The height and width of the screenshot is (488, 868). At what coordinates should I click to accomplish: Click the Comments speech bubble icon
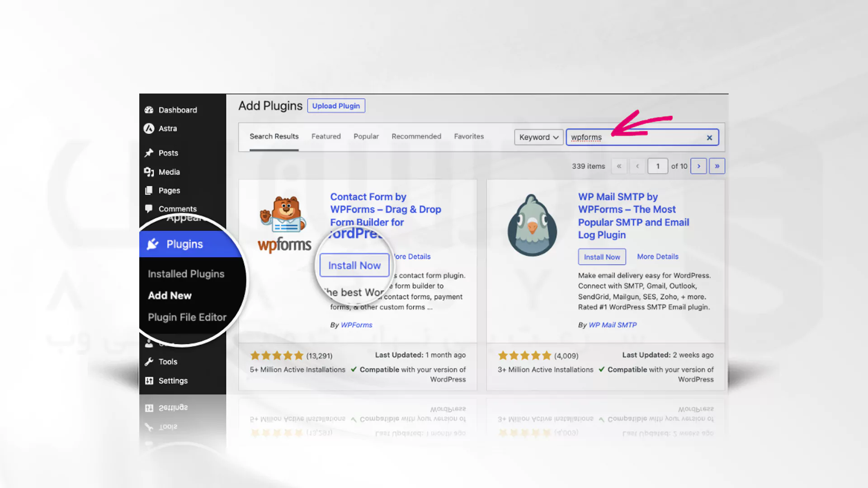click(149, 208)
